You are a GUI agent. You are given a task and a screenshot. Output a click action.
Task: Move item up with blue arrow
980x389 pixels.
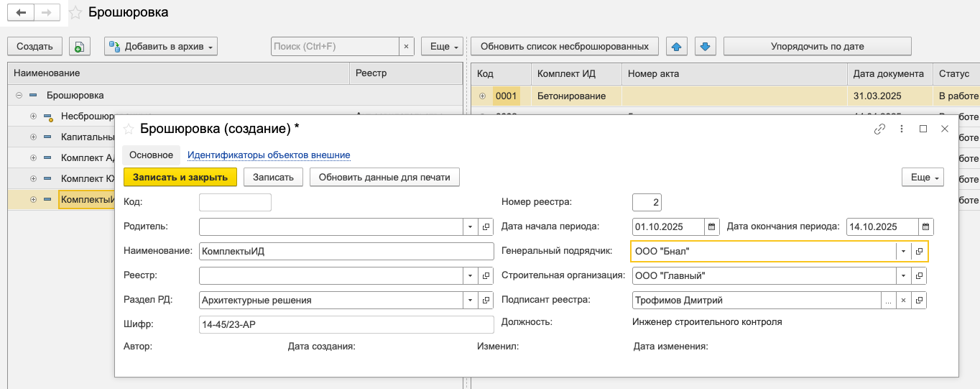point(676,47)
